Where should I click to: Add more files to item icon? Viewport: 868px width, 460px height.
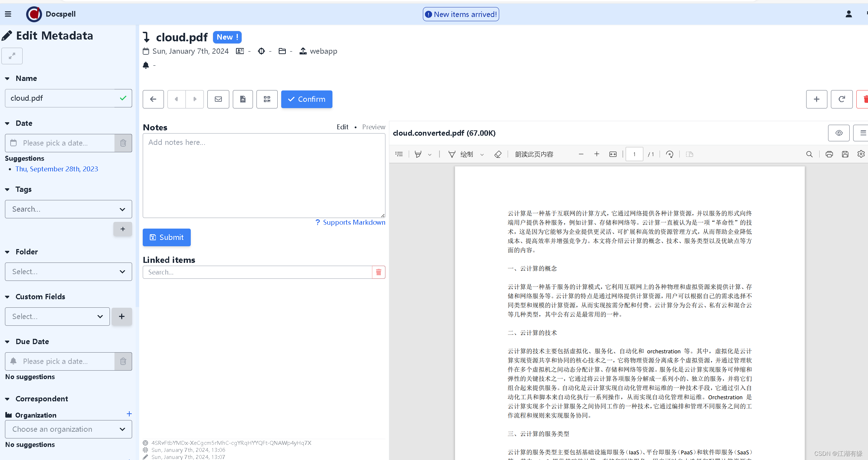click(x=243, y=99)
